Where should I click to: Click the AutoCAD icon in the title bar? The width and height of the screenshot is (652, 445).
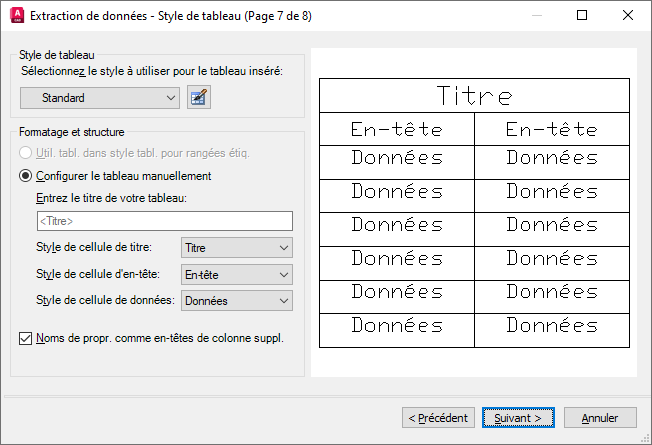pos(15,15)
